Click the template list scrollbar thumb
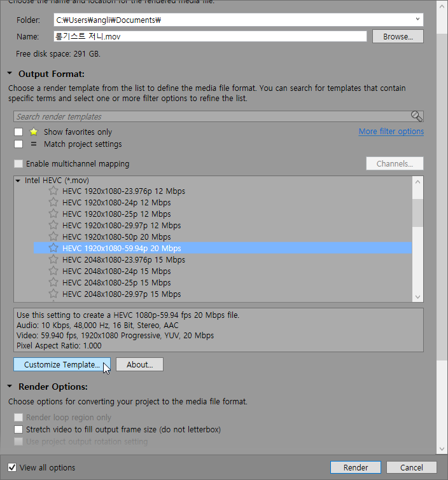 (417, 213)
